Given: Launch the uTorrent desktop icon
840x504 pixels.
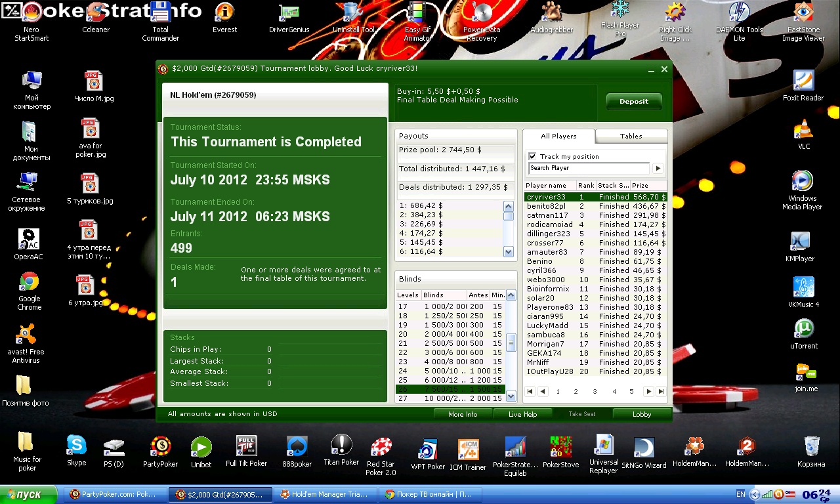Looking at the screenshot, I should point(804,333).
